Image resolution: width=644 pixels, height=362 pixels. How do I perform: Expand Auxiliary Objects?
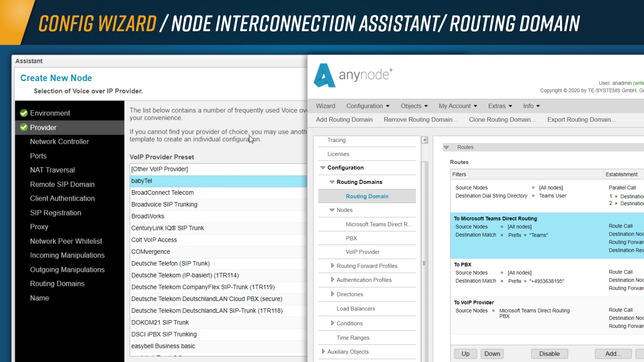pos(323,351)
